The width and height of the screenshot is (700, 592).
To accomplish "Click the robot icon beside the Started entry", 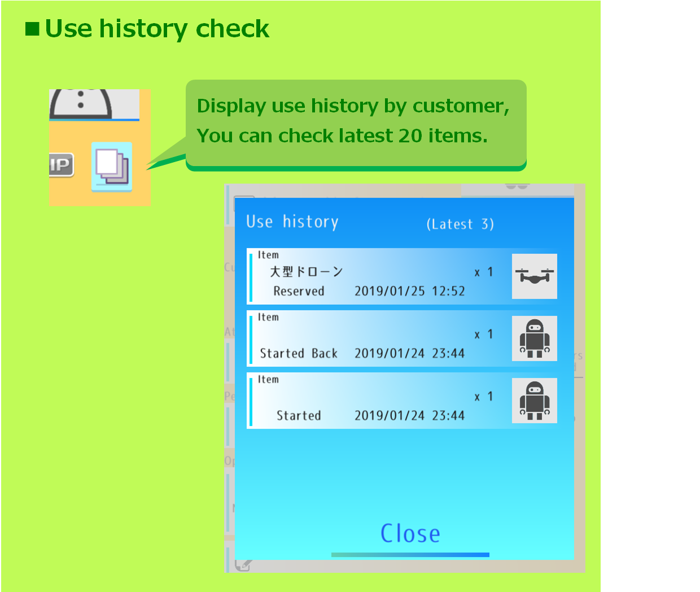I will [534, 401].
